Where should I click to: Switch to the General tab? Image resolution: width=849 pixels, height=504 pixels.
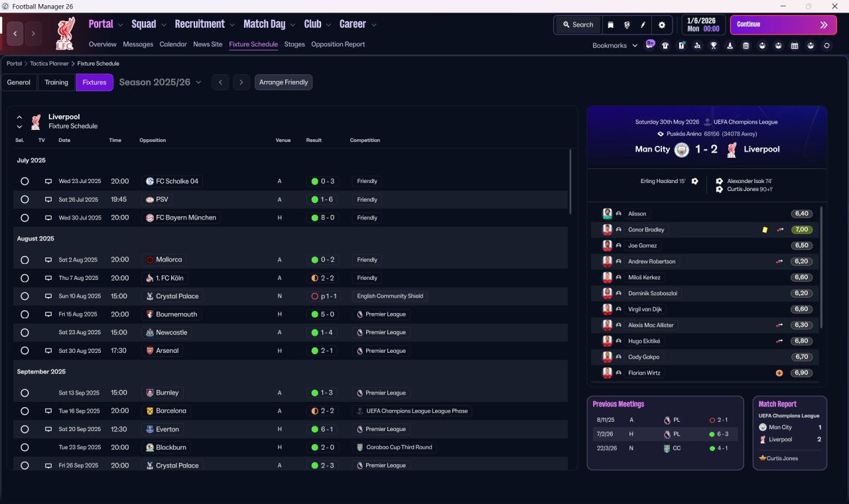(19, 82)
